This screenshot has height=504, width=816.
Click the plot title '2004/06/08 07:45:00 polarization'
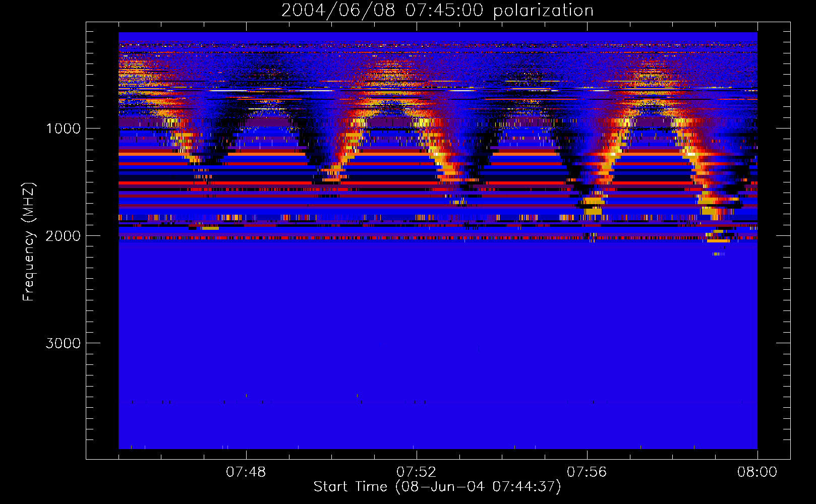[437, 10]
